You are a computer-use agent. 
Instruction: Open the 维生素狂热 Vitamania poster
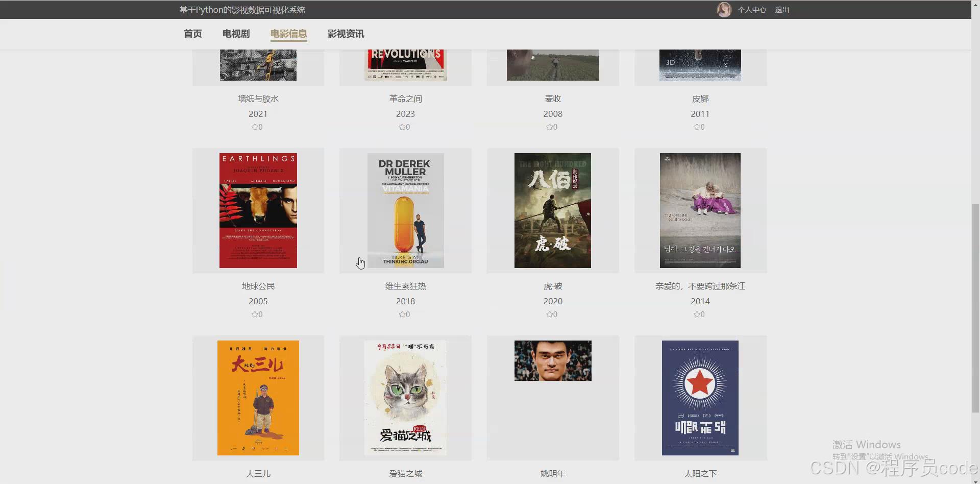click(x=406, y=210)
